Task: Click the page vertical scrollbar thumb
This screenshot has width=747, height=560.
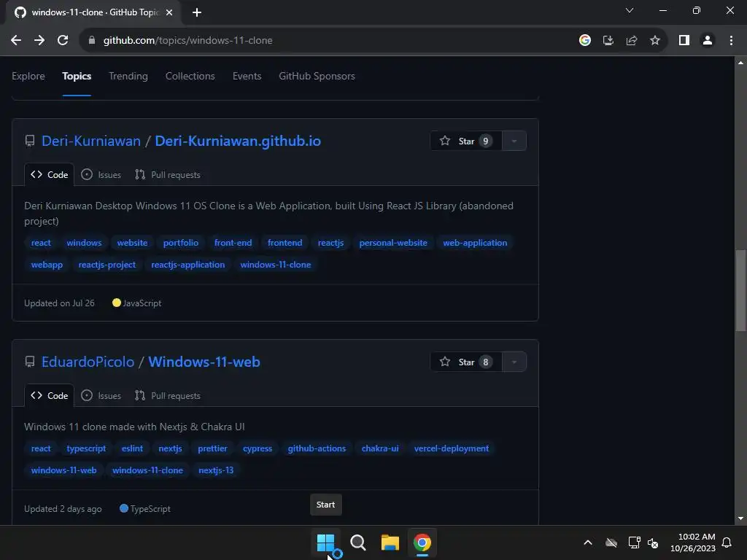Action: point(740,290)
